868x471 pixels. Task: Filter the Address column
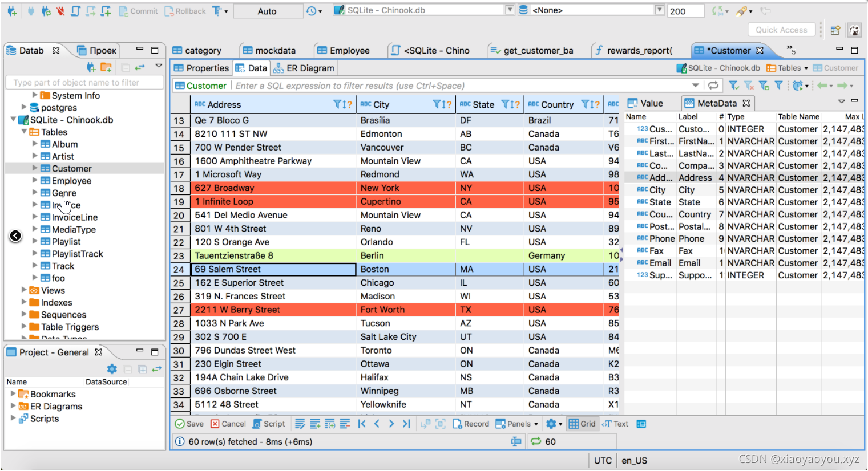coord(338,104)
